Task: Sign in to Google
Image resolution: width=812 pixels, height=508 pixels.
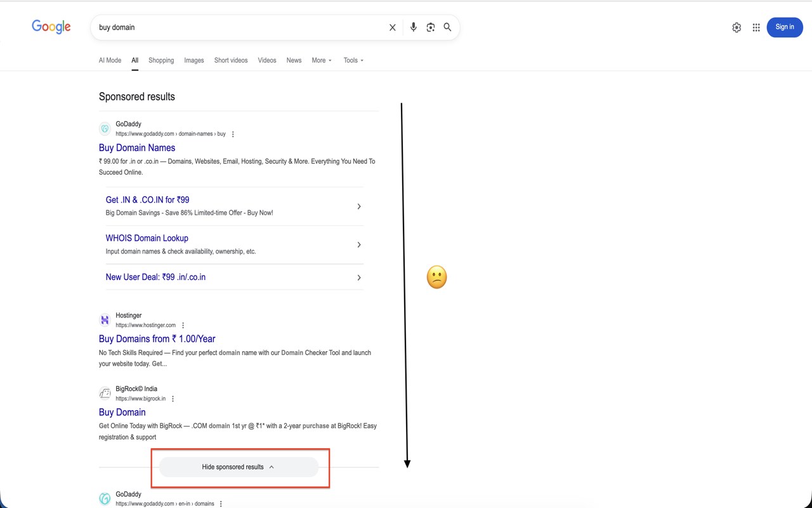Action: click(x=785, y=27)
